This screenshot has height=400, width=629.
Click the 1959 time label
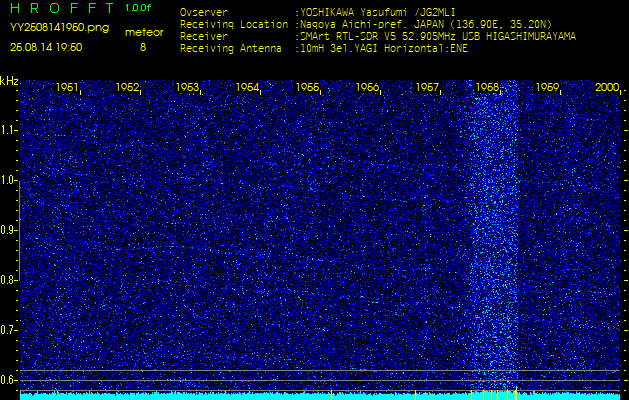547,87
